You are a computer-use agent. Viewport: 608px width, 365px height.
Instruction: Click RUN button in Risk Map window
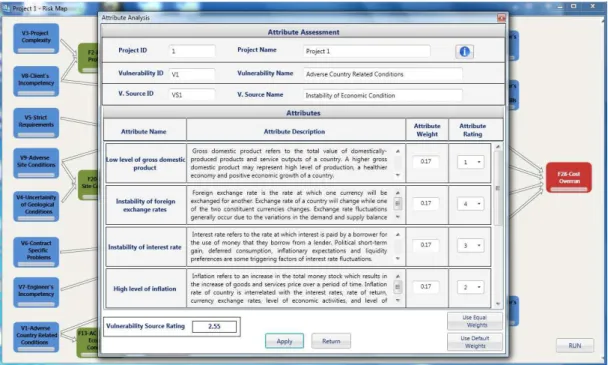pos(575,345)
